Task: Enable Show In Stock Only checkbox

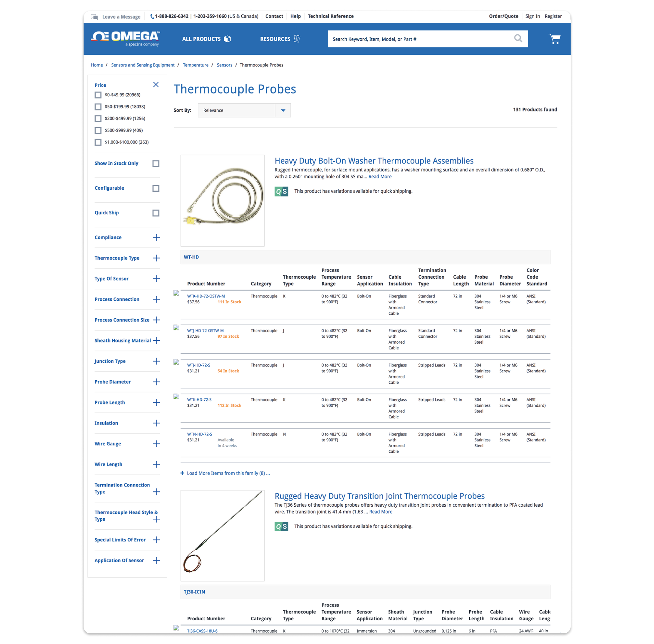Action: 156,164
